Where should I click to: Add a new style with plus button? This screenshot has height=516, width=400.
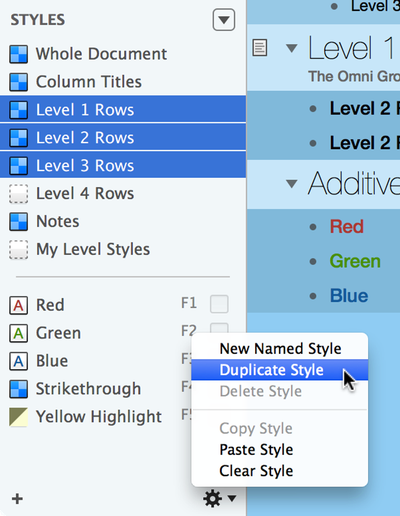17,499
